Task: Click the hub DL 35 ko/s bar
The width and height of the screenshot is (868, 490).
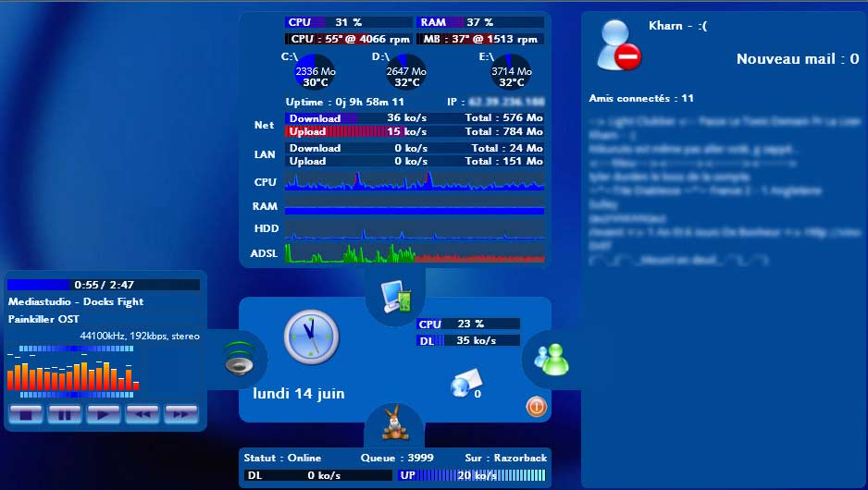Action: pos(468,340)
